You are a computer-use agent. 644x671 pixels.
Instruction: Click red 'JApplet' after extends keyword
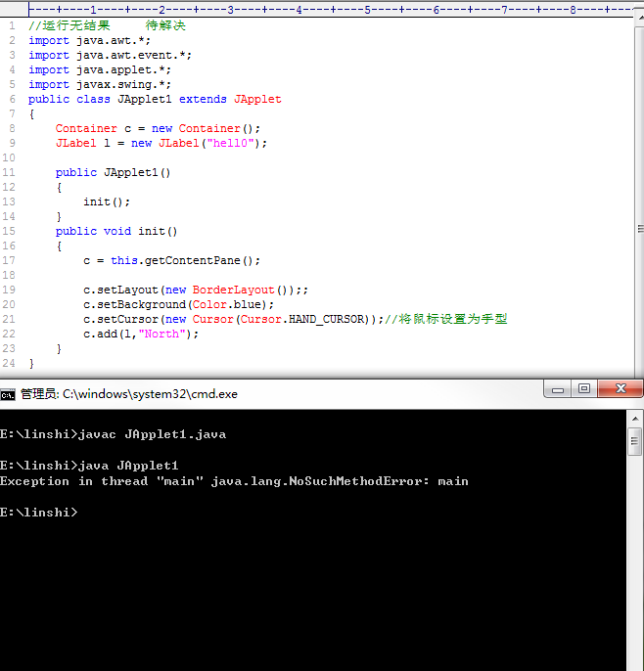(x=257, y=100)
